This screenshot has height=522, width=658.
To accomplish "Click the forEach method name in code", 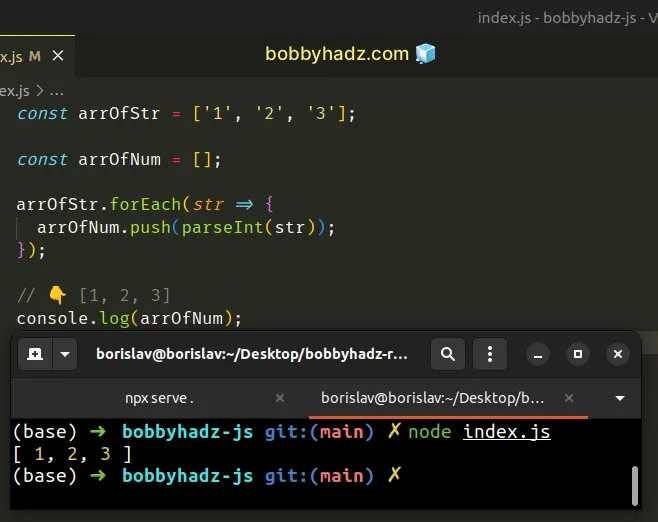I will tap(145, 204).
